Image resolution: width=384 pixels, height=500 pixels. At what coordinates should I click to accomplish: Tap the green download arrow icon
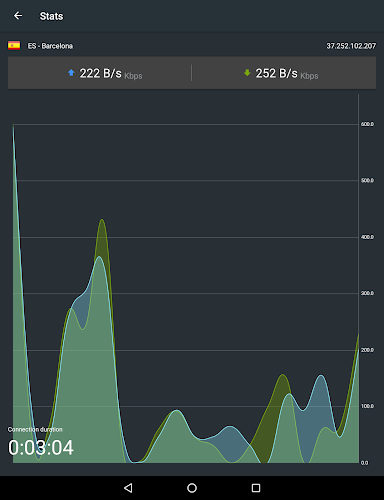247,73
